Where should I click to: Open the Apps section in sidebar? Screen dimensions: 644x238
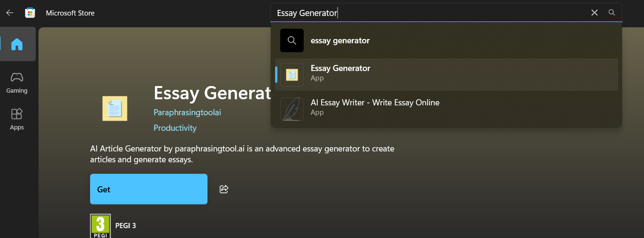17,119
